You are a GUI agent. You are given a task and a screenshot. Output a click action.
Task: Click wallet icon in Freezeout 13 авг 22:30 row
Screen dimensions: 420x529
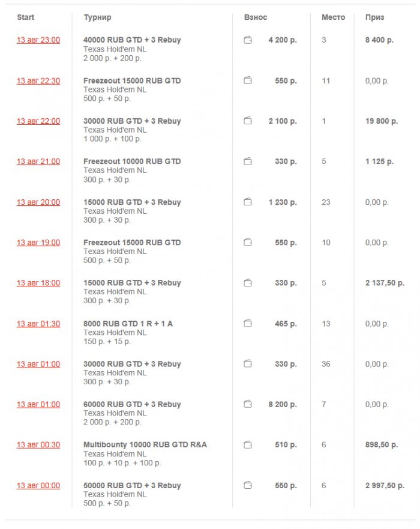click(248, 80)
